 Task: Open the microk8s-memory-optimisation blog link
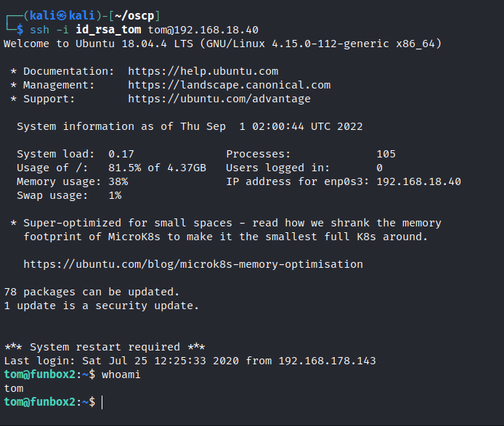(192, 264)
